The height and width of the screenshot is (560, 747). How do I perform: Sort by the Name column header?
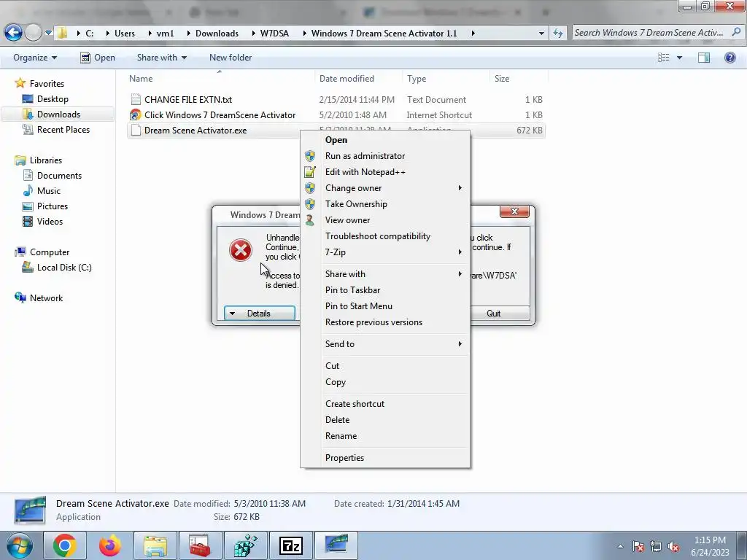(x=141, y=79)
